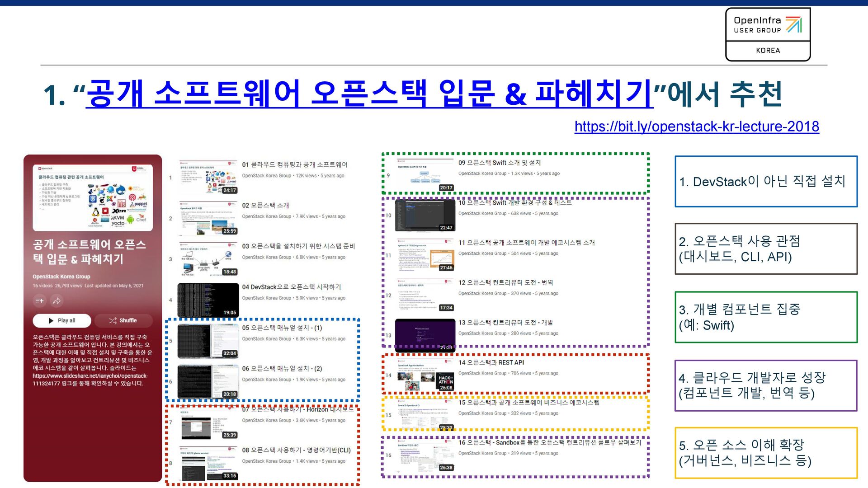Image resolution: width=868 pixels, height=488 pixels.
Task: Open video thumbnail 05 with duration 32:04
Action: click(x=208, y=341)
